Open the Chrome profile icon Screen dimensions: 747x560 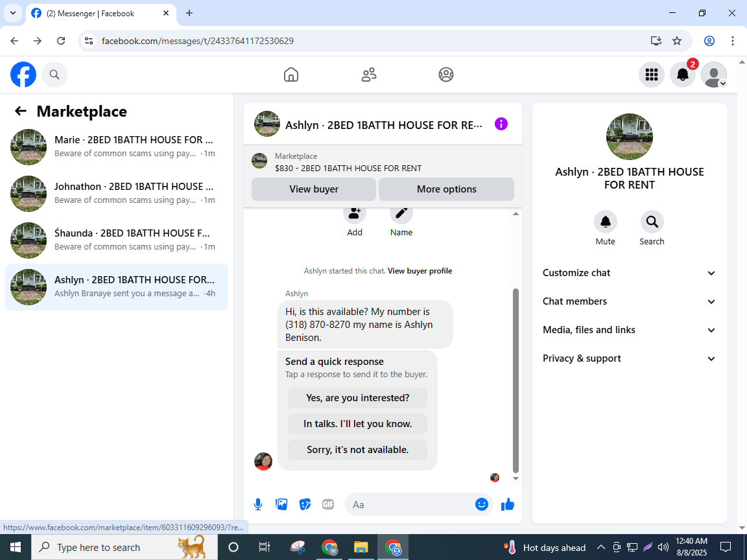[x=709, y=41]
